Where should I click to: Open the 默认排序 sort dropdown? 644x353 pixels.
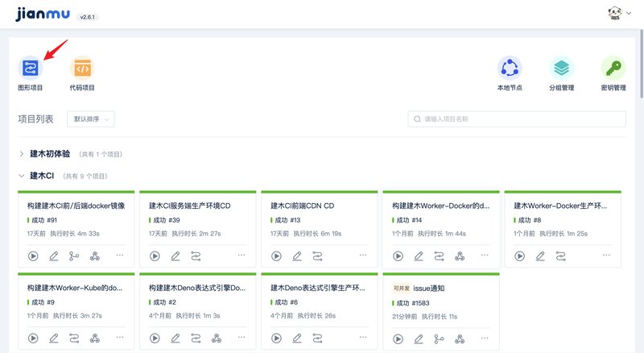[x=90, y=119]
